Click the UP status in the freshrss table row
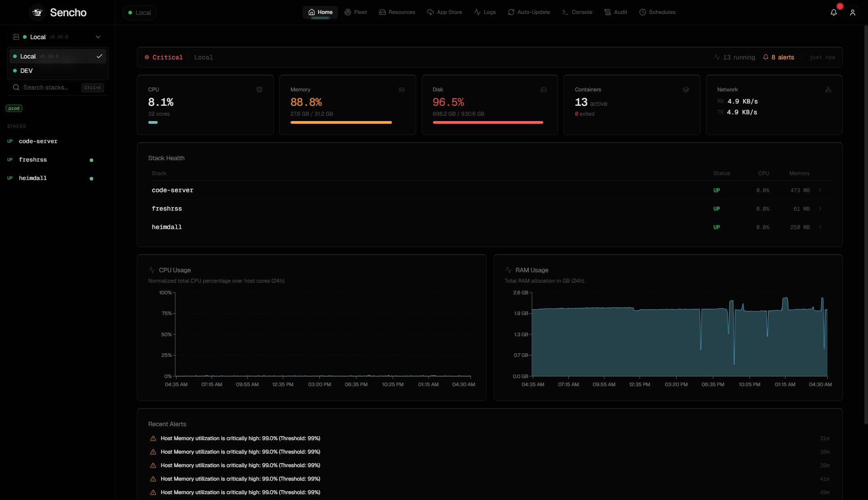 click(717, 209)
